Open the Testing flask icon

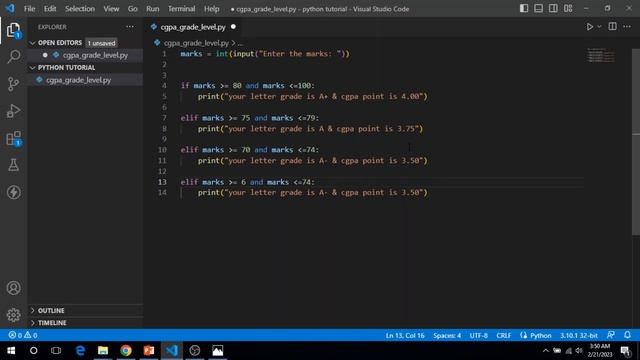[x=13, y=165]
